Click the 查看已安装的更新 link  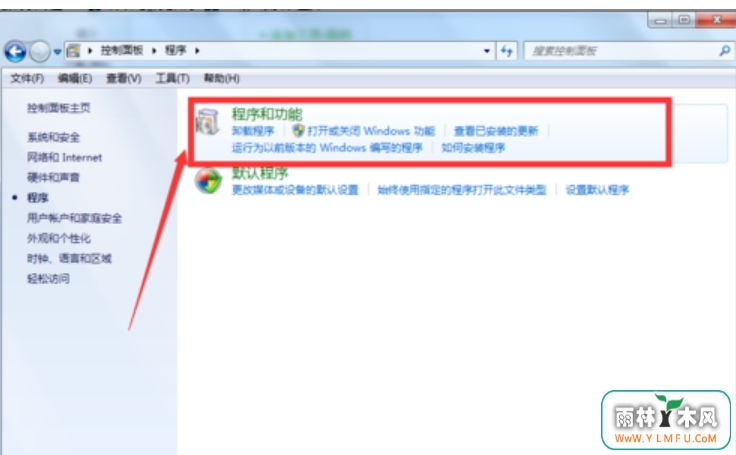tap(496, 131)
